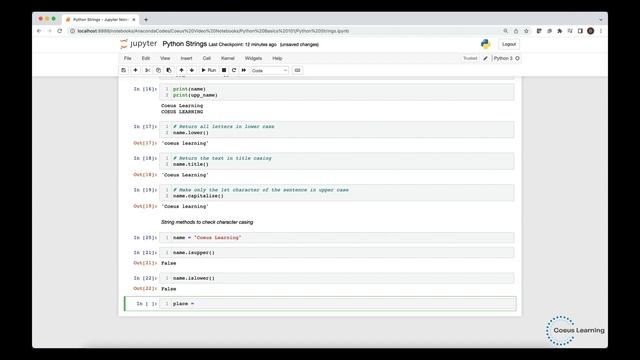Click the share icon in address bar

point(516,31)
